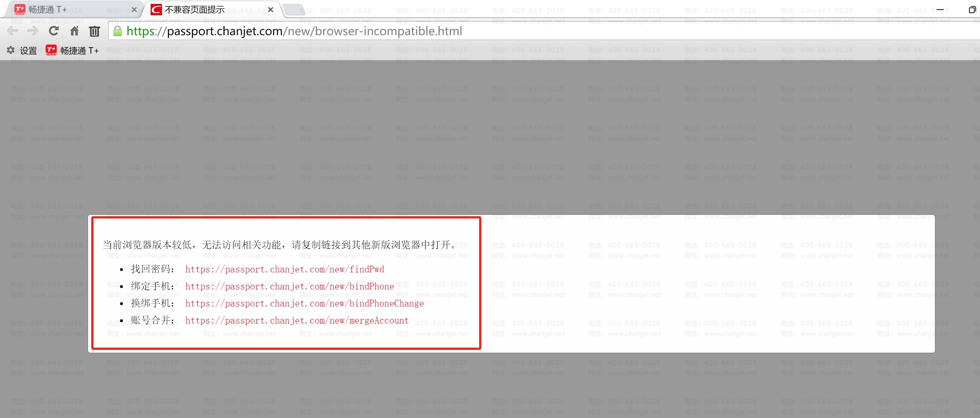Open the mergeAccount link
This screenshot has width=980, height=418.
click(297, 321)
